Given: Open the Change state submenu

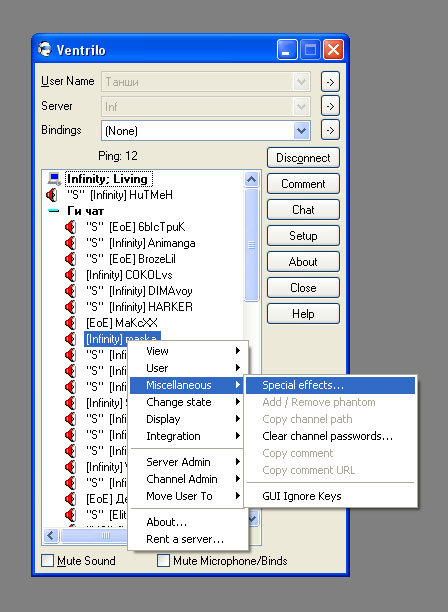Looking at the screenshot, I should (x=188, y=402).
